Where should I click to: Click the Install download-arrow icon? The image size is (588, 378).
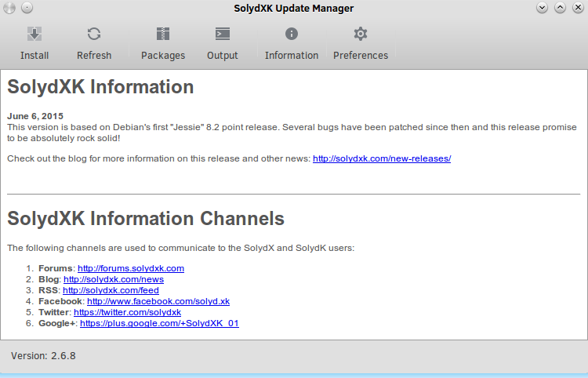(34, 35)
